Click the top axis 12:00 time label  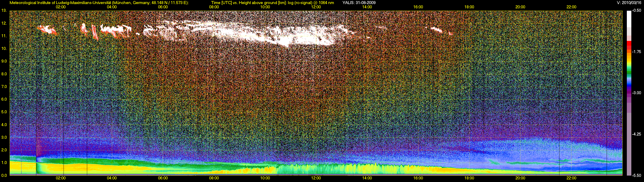click(x=316, y=7)
